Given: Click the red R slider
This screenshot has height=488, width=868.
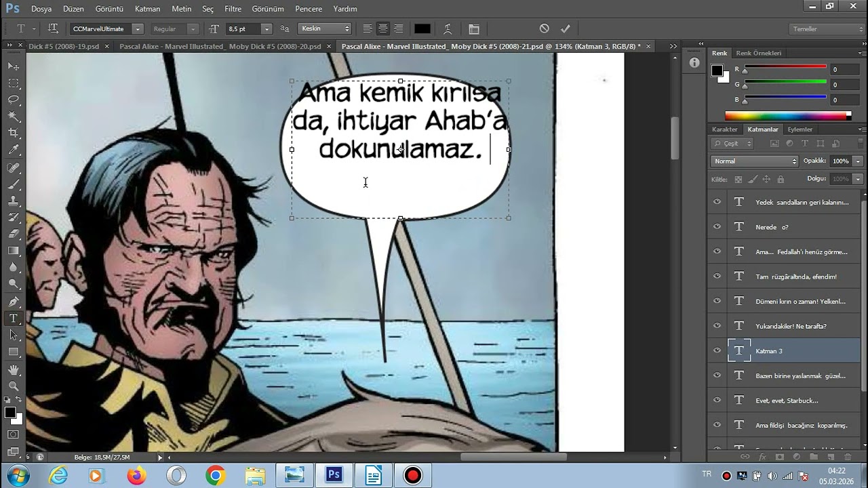Looking at the screenshot, I should 785,68.
